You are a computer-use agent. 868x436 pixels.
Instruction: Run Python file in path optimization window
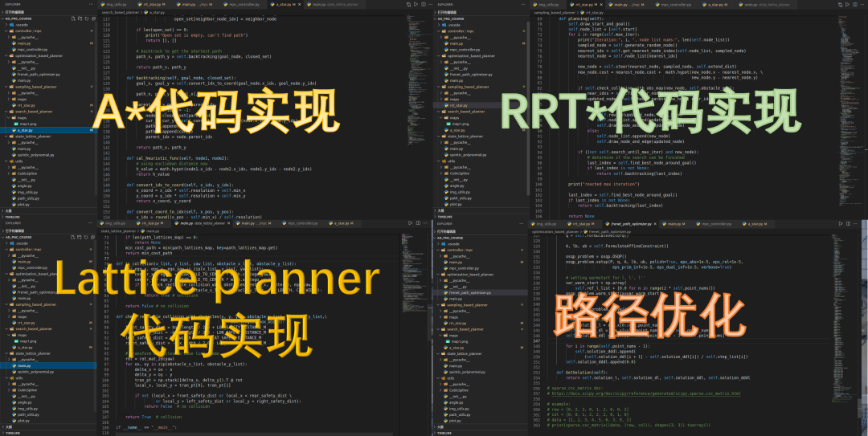click(841, 223)
